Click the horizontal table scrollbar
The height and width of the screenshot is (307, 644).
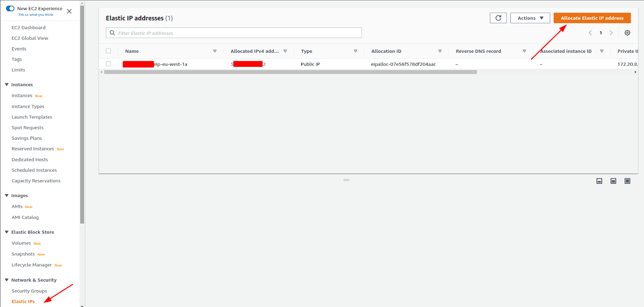click(x=290, y=72)
